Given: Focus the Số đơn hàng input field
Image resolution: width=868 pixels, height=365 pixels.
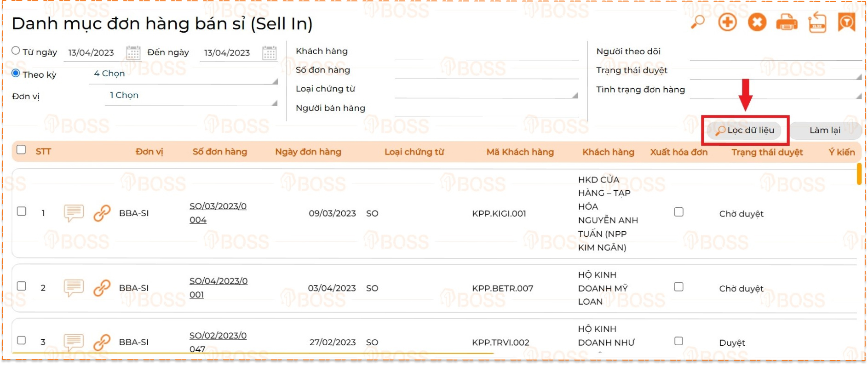Looking at the screenshot, I should point(487,70).
